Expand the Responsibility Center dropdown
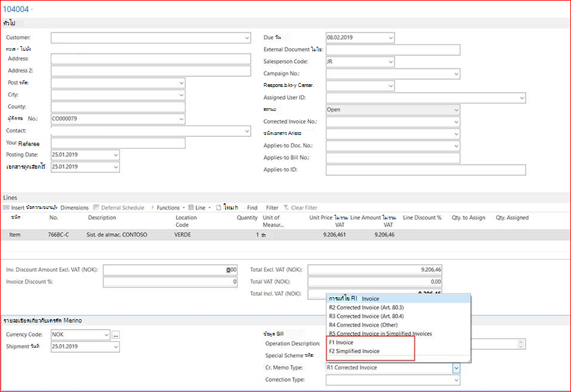571x392 pixels. [x=391, y=86]
